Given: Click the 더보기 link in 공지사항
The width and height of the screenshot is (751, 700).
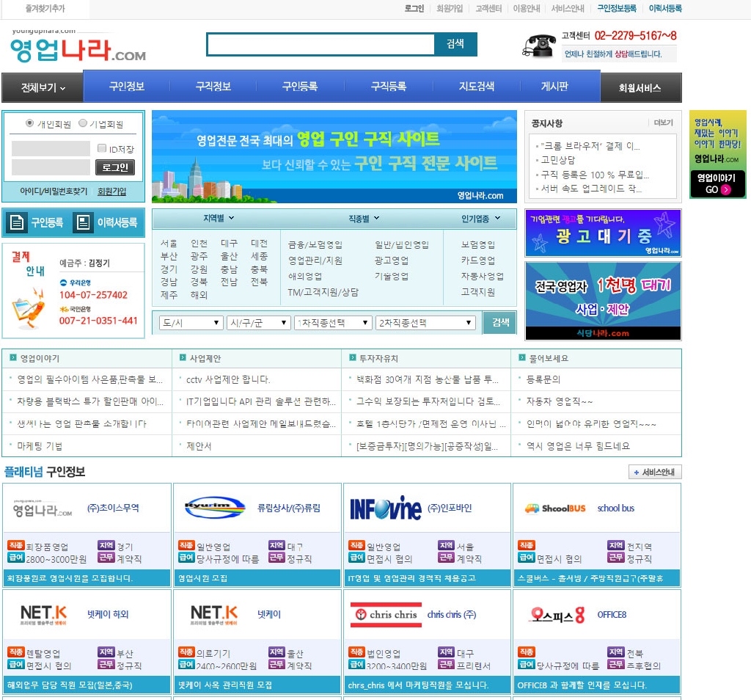Looking at the screenshot, I should [662, 123].
